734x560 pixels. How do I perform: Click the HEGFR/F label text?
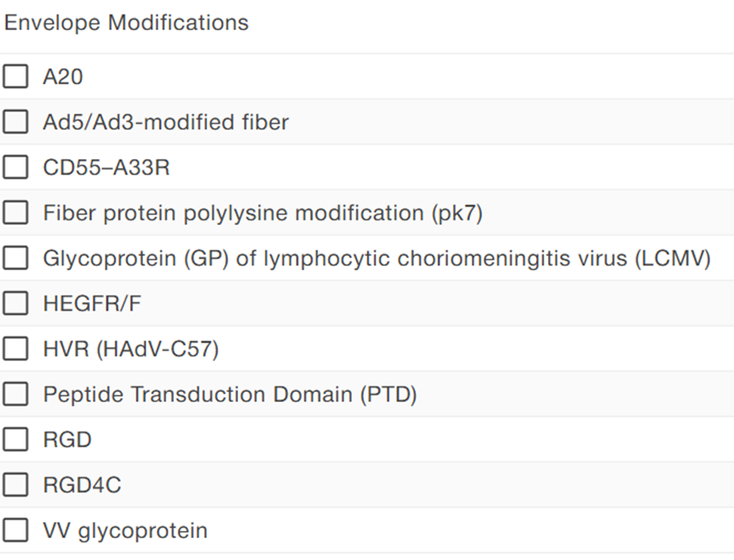coord(91,304)
